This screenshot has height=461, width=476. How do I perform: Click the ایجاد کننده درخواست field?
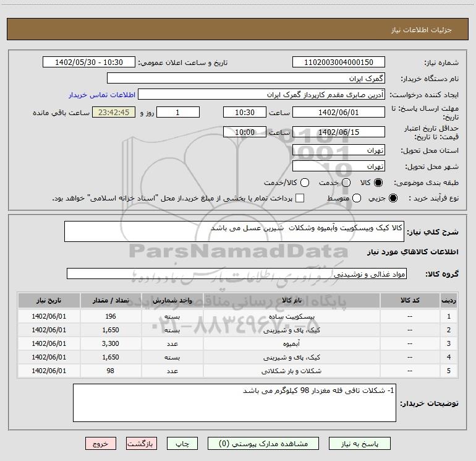point(261,95)
